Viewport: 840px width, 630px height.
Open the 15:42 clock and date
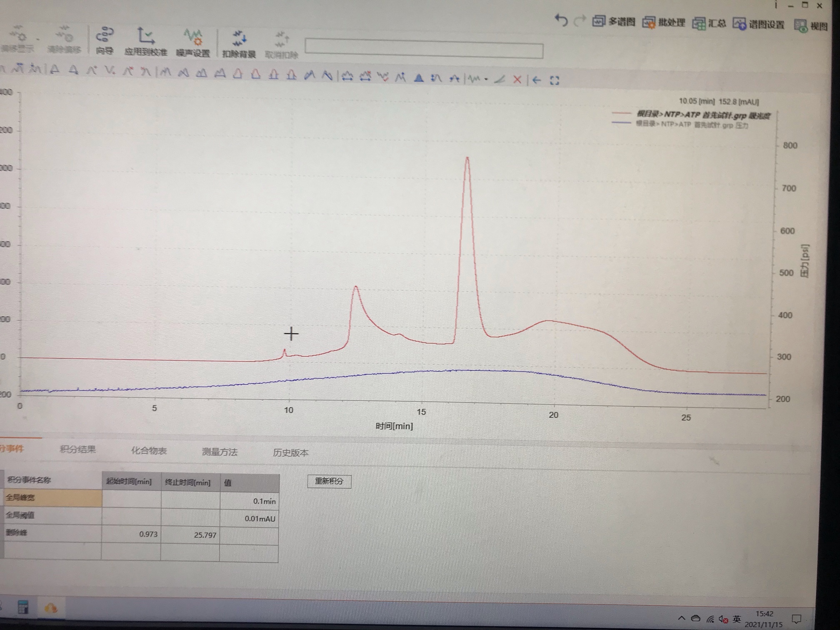(x=764, y=619)
